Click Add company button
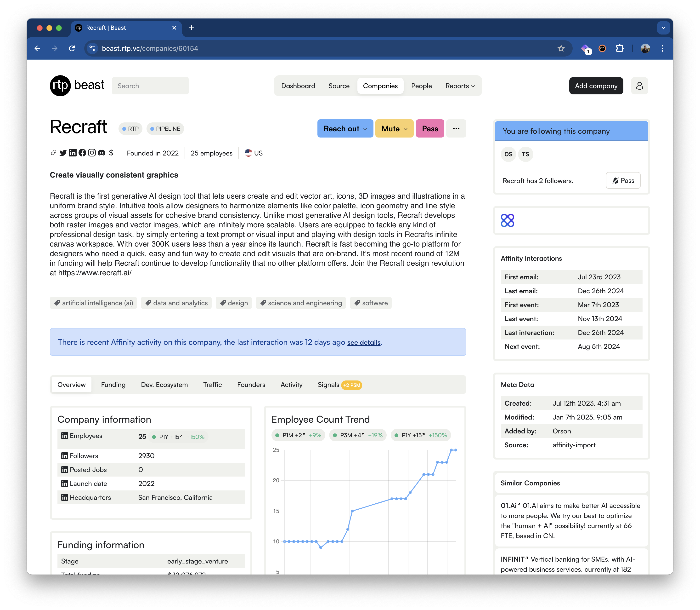 596,86
